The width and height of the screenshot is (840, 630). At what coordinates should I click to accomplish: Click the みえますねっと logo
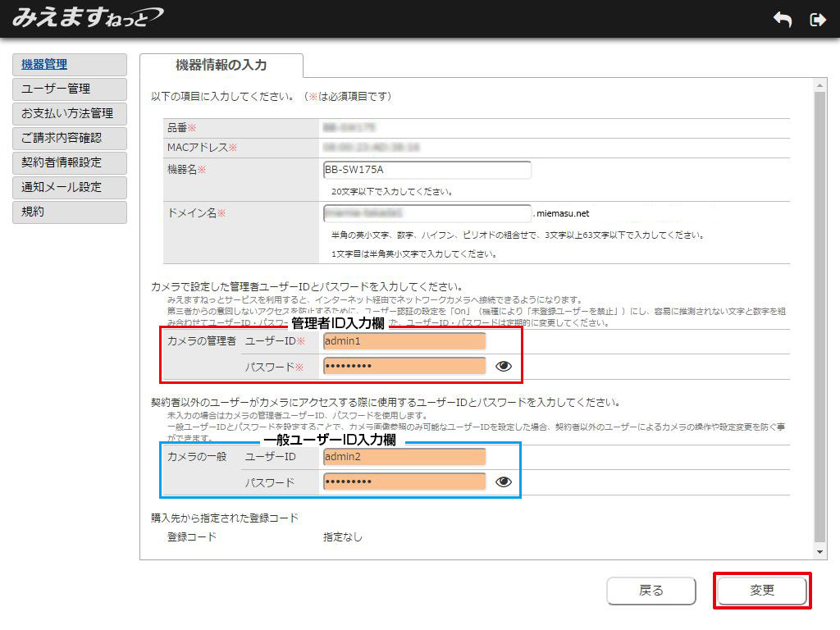[x=87, y=17]
